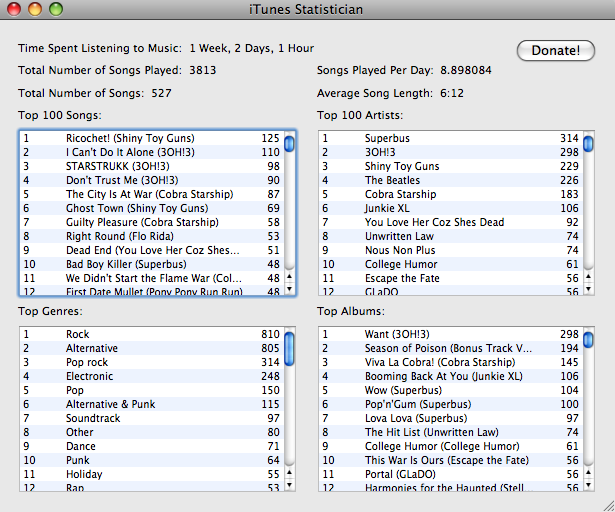
Task: Select artist Nous Non Plus row
Action: 451,250
